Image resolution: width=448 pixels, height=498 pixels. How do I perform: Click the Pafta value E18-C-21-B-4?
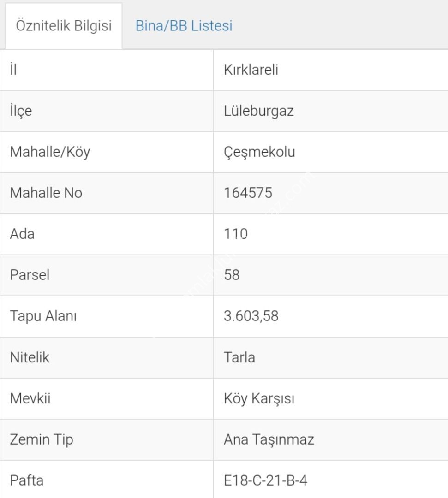click(x=265, y=480)
